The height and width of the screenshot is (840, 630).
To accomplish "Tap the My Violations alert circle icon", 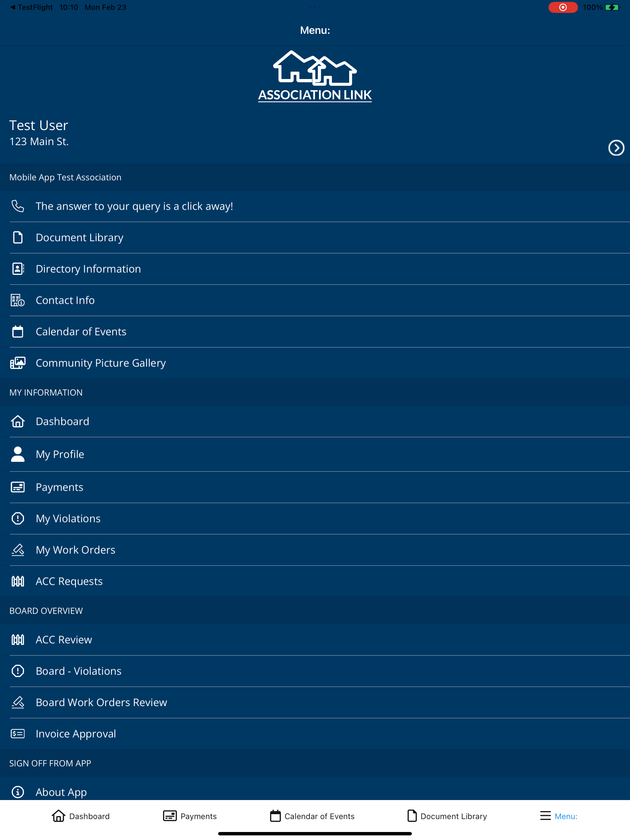I will click(x=18, y=518).
